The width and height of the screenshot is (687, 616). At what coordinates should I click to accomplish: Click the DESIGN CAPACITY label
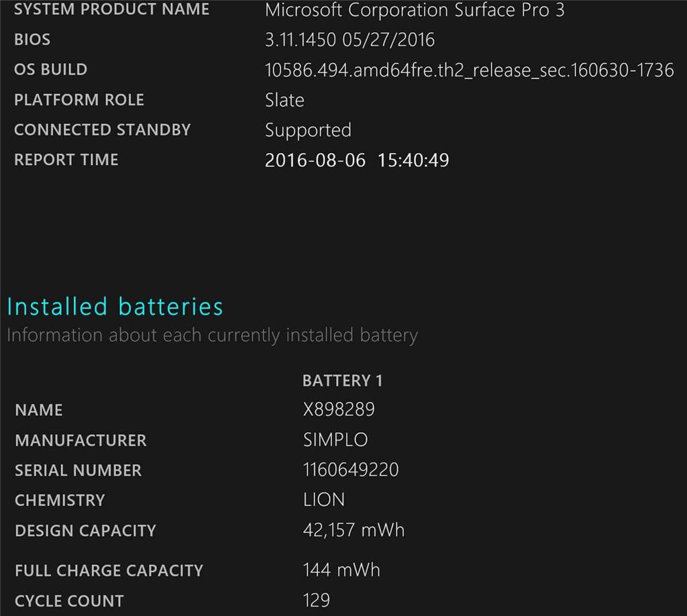pos(85,531)
